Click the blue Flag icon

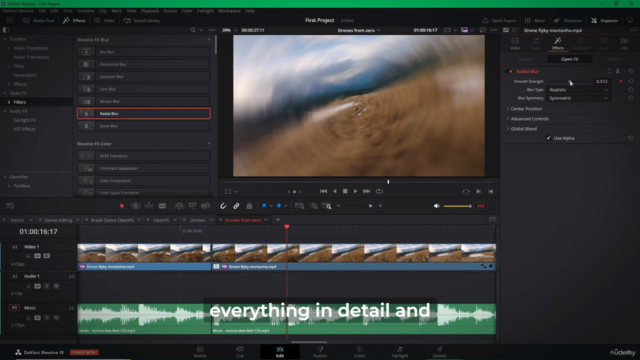tap(264, 206)
